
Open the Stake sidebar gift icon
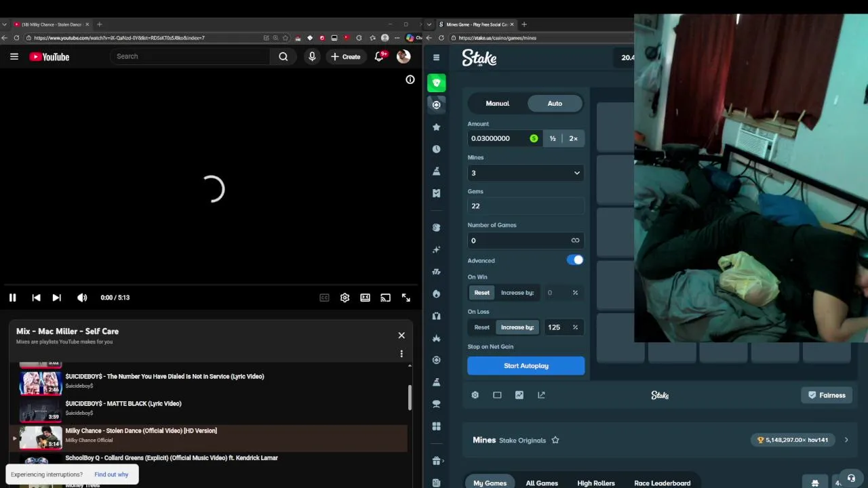pos(436,461)
